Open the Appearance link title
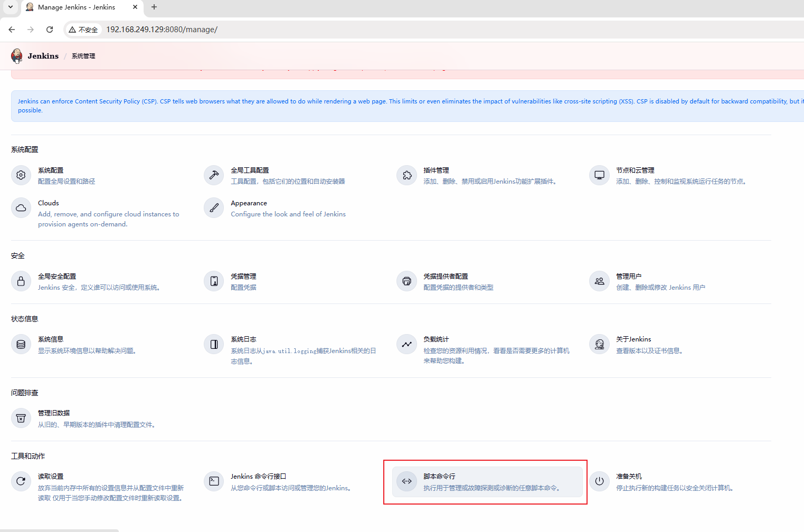 [249, 203]
